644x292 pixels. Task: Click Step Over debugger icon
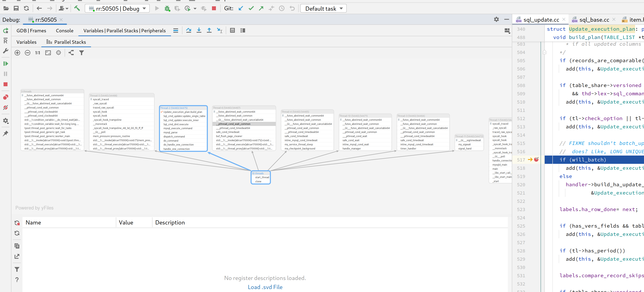tap(189, 31)
